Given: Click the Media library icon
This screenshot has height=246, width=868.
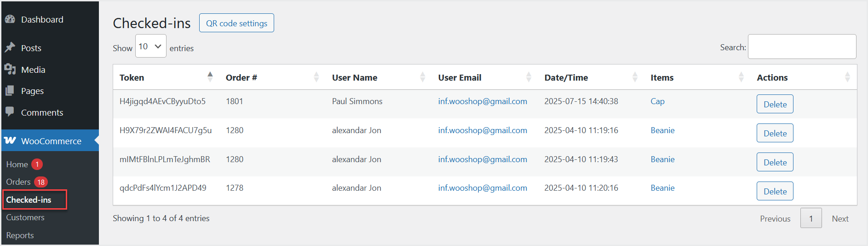Looking at the screenshot, I should [x=10, y=69].
